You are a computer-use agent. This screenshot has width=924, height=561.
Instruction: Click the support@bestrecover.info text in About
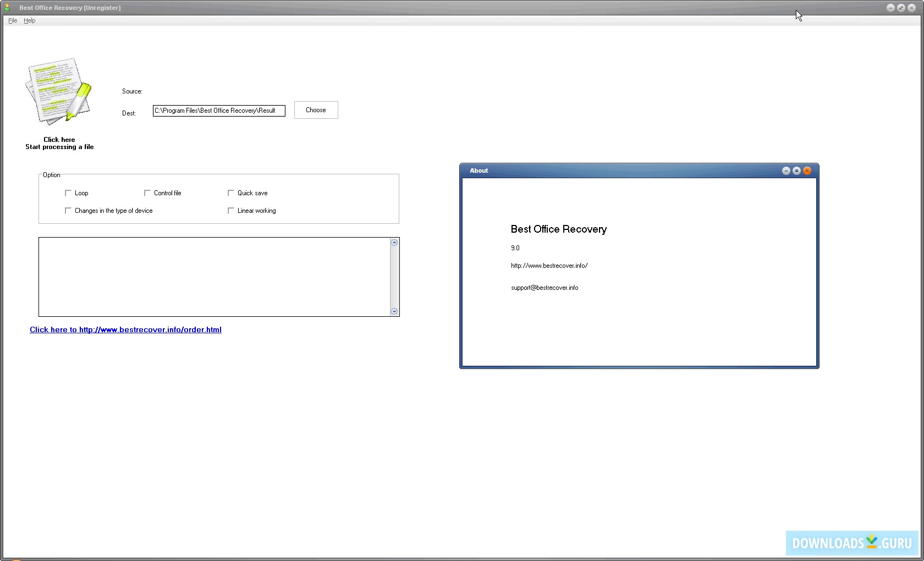click(x=544, y=288)
